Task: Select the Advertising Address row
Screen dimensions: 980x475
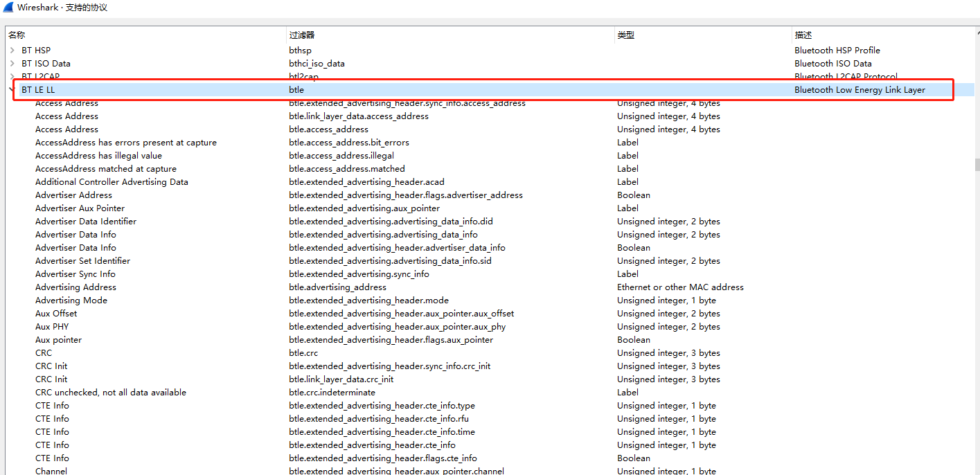Action: 75,287
